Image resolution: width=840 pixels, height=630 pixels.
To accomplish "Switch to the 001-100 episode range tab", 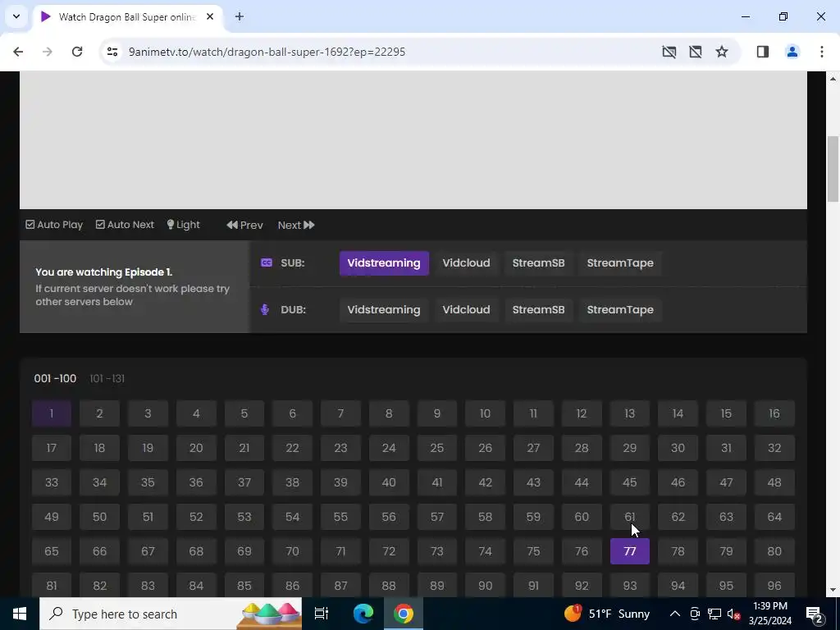I will [55, 379].
